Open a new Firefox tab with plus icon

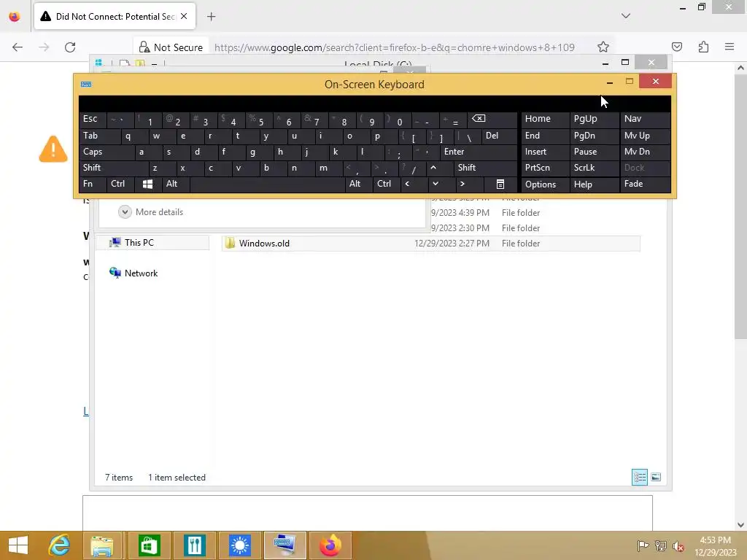211,17
